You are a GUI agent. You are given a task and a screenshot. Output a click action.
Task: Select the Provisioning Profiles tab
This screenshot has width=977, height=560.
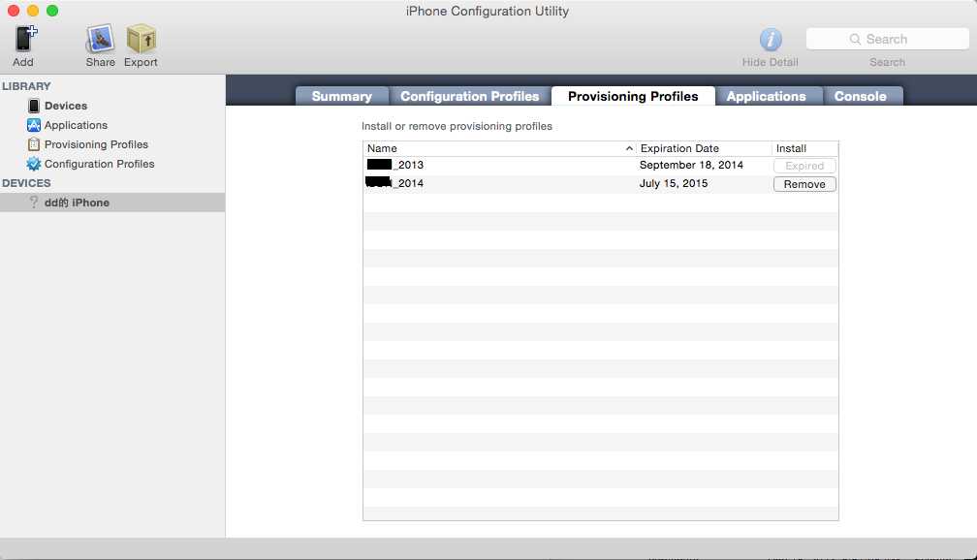tap(633, 96)
